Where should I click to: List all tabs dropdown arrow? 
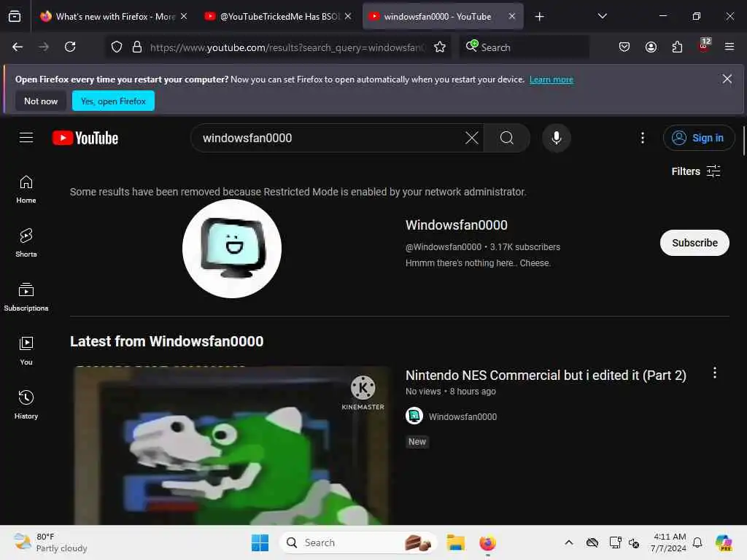(x=602, y=16)
